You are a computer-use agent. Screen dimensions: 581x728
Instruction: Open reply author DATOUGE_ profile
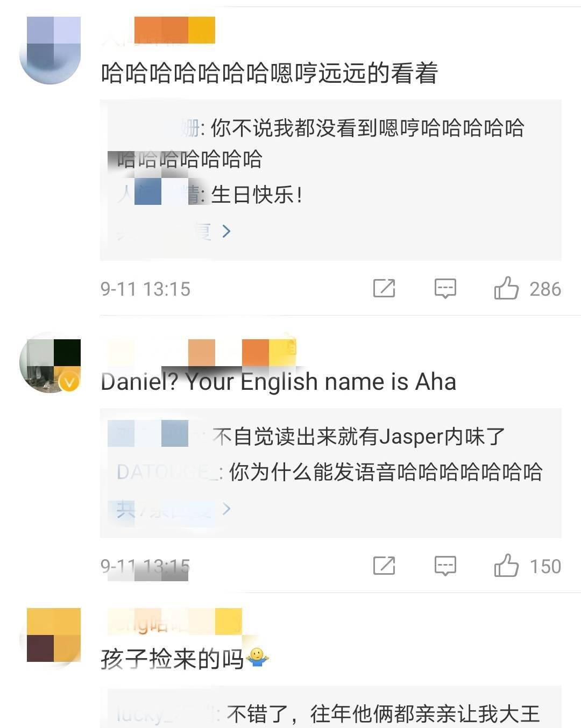coord(167,472)
